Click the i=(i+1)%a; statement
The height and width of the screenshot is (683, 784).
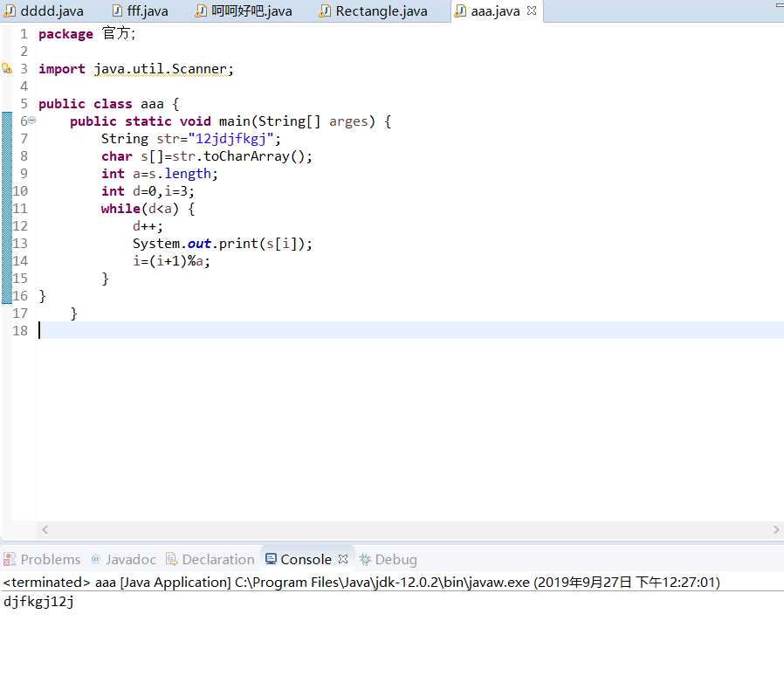pos(171,261)
